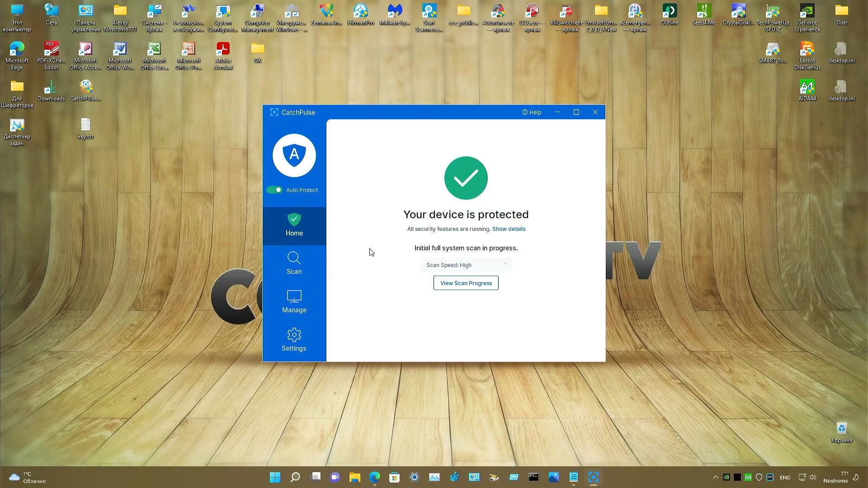868x488 pixels.
Task: Launch HitmanPro from the desktop
Action: pos(360,12)
